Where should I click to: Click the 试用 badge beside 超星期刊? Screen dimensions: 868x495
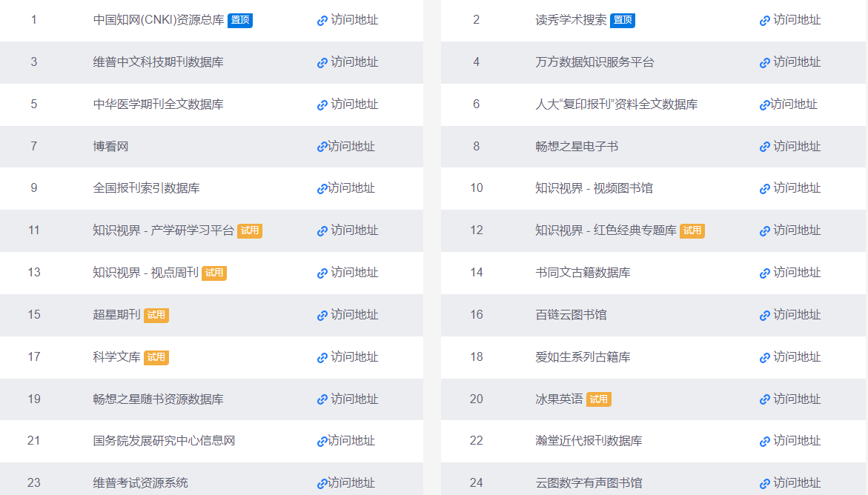tap(156, 315)
